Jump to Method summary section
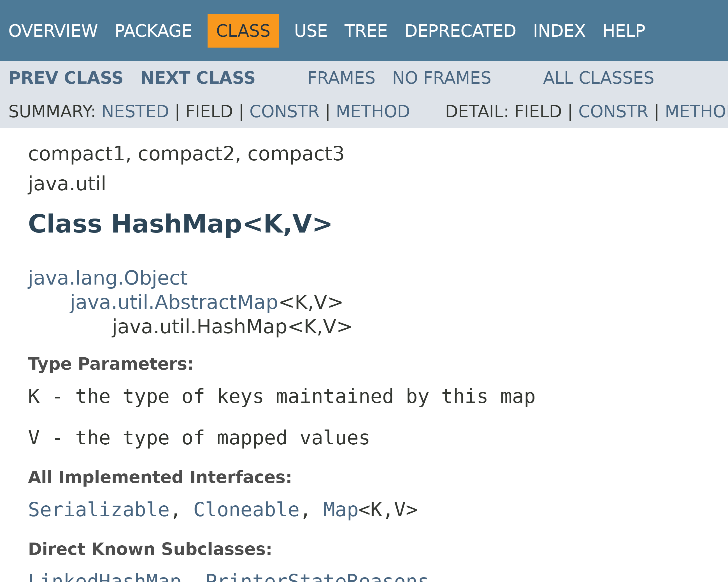 tap(373, 111)
